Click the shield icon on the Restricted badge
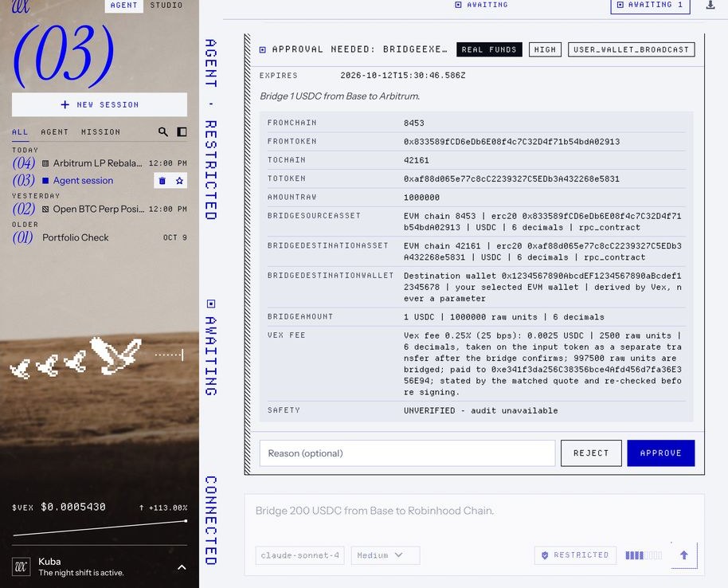Screen dimensions: 728x588 coord(545,555)
